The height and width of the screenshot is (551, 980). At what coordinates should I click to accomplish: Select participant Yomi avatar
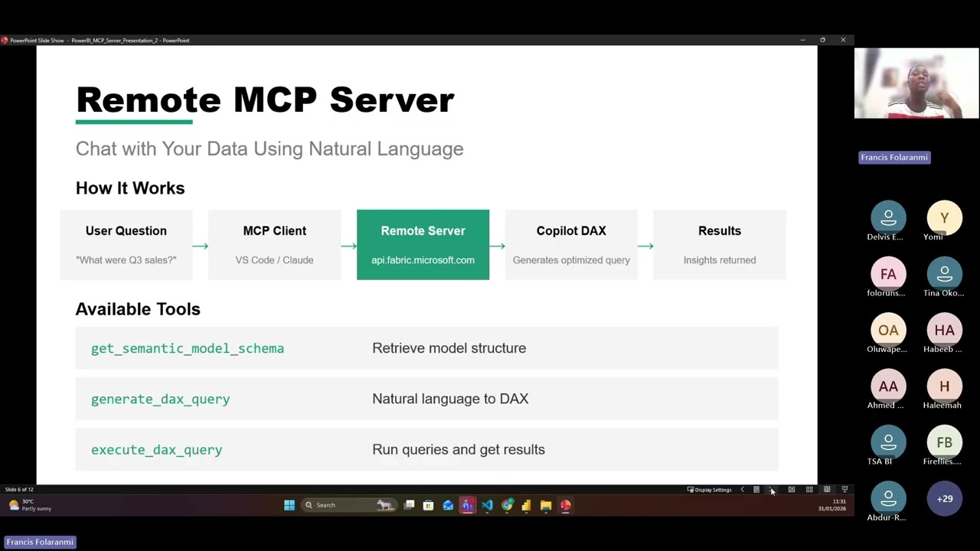[x=944, y=218]
